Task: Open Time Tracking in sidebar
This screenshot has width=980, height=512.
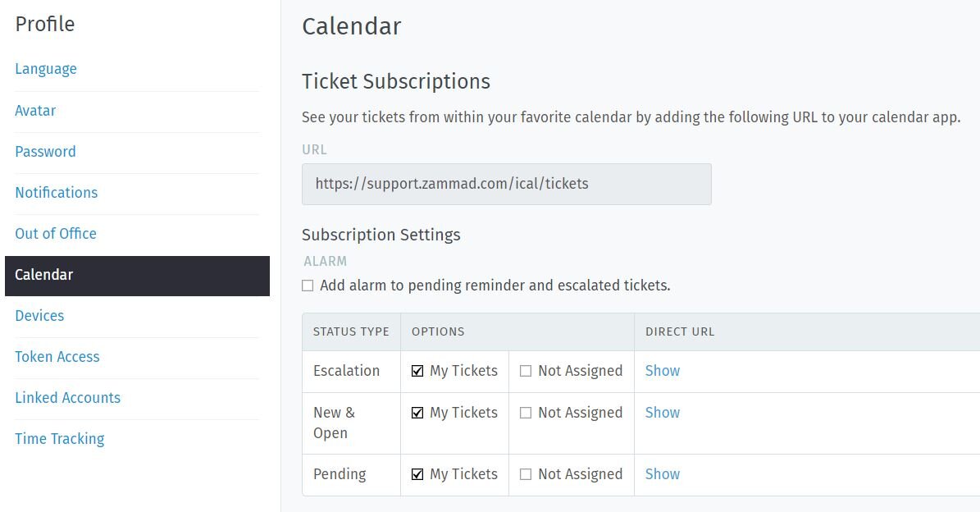Action: coord(59,439)
